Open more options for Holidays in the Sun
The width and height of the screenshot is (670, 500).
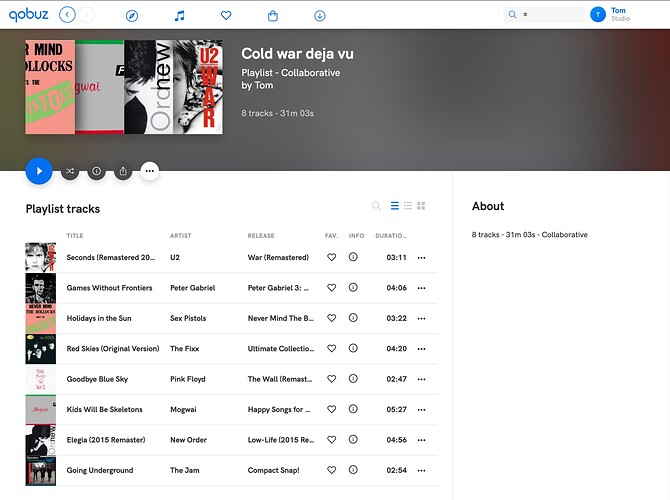(x=421, y=318)
